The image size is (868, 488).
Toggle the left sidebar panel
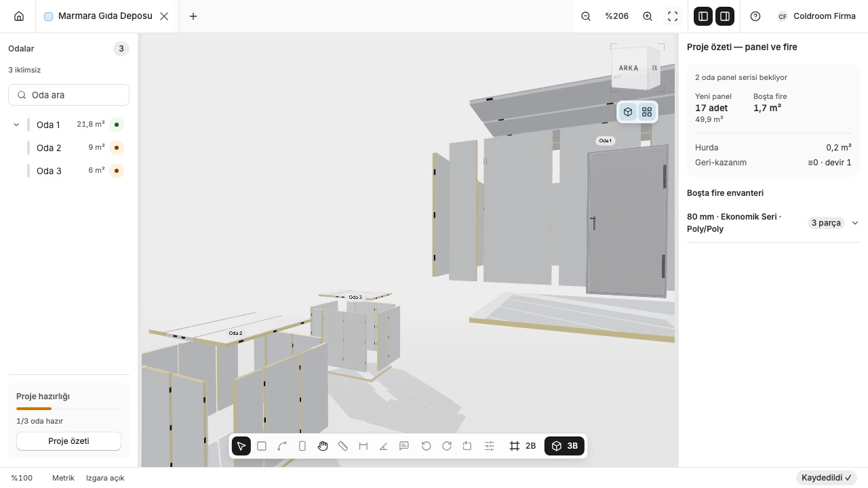(x=703, y=16)
